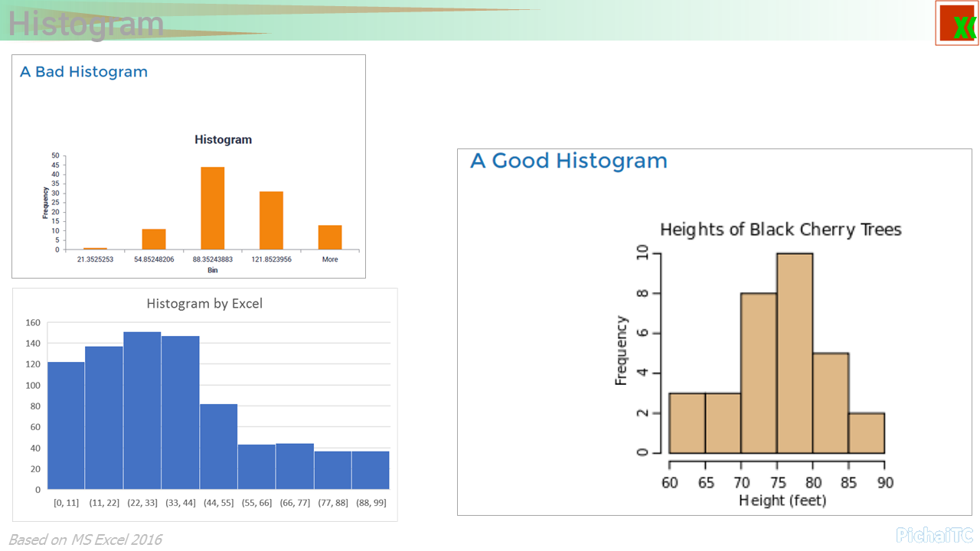This screenshot has width=980, height=551.
Task: Click the orange bar at 121.8523956
Action: [271, 220]
